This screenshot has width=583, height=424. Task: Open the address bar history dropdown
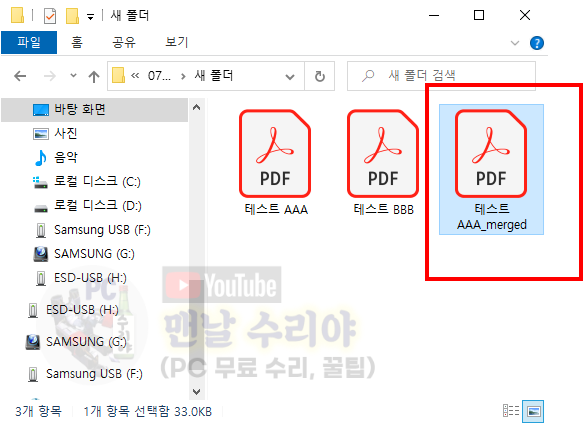coord(290,77)
